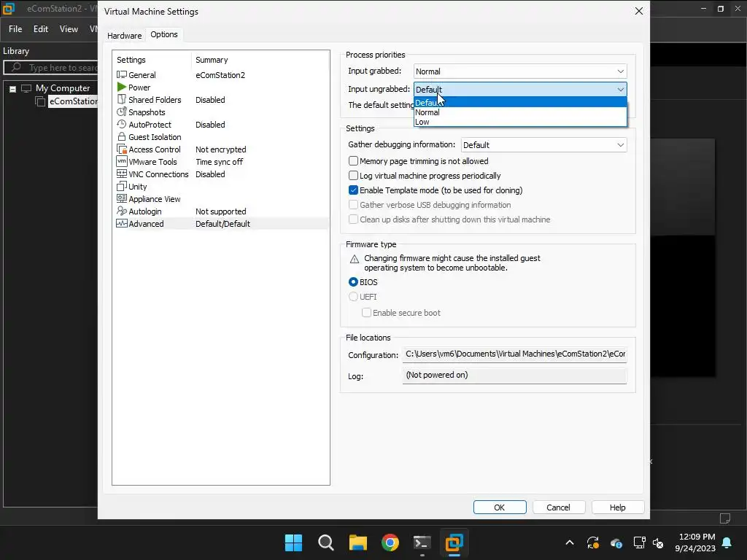The image size is (747, 560).
Task: Open the View menu
Action: 69,29
